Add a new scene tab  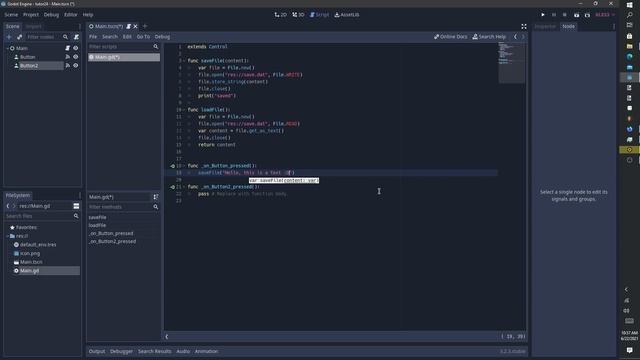(144, 26)
